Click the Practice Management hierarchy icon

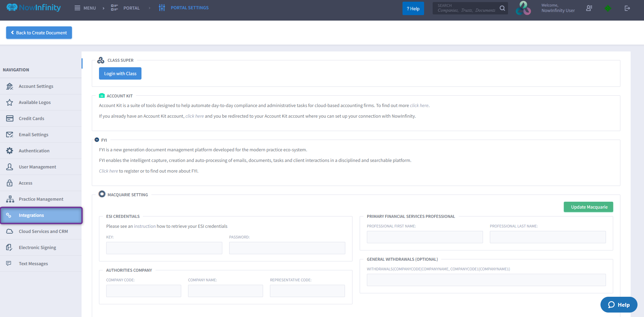[10, 199]
